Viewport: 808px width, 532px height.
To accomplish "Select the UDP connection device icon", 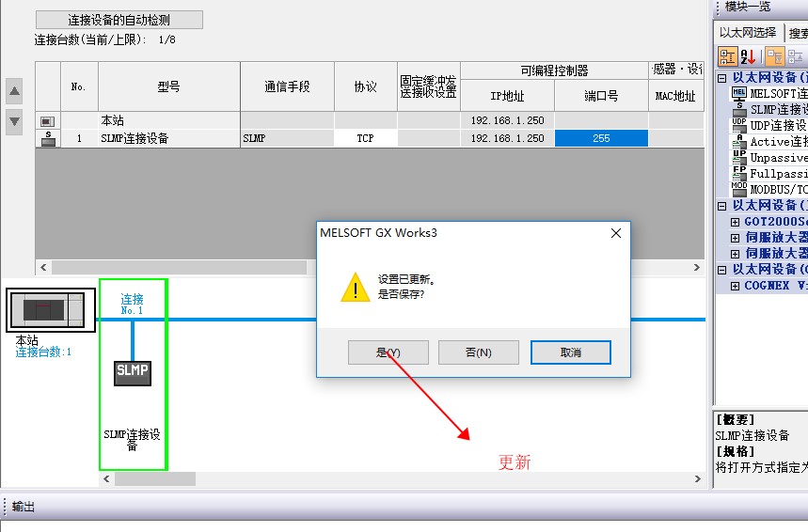I will 739,125.
